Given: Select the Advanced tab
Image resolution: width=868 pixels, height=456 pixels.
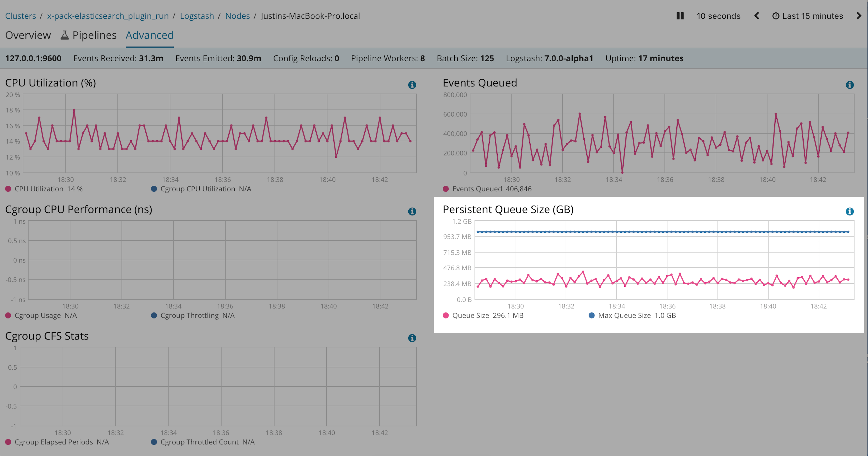Looking at the screenshot, I should pyautogui.click(x=150, y=35).
